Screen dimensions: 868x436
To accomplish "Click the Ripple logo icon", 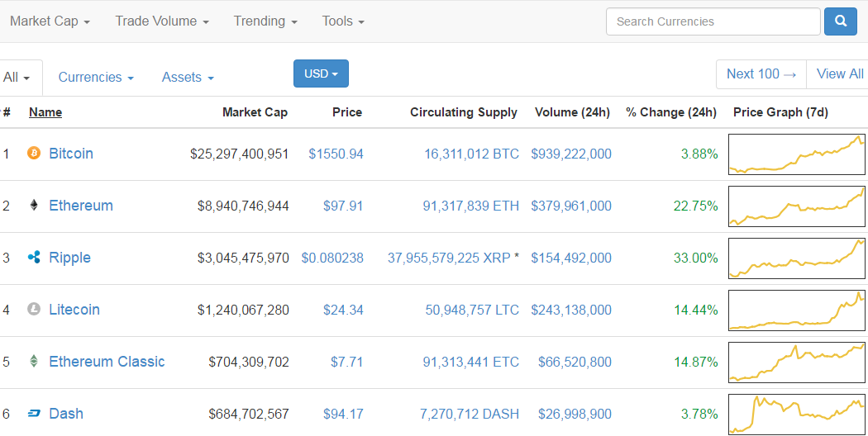I will point(34,258).
